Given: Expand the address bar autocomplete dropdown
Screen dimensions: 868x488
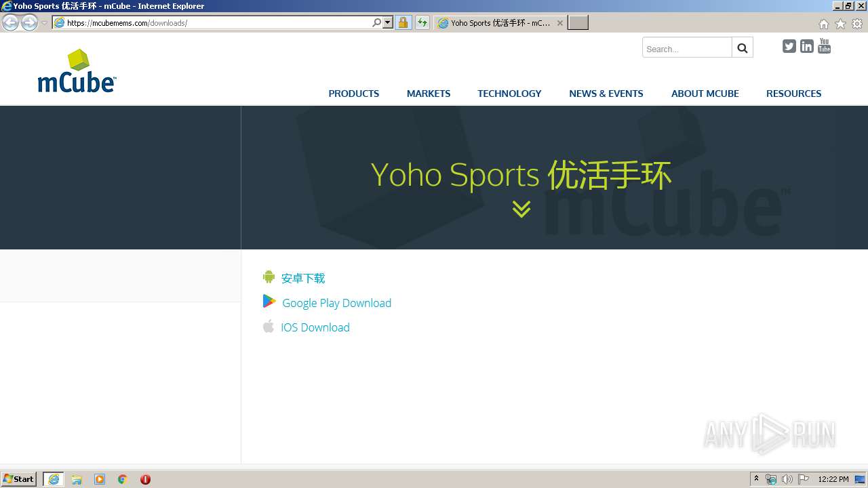Looking at the screenshot, I should tap(388, 22).
